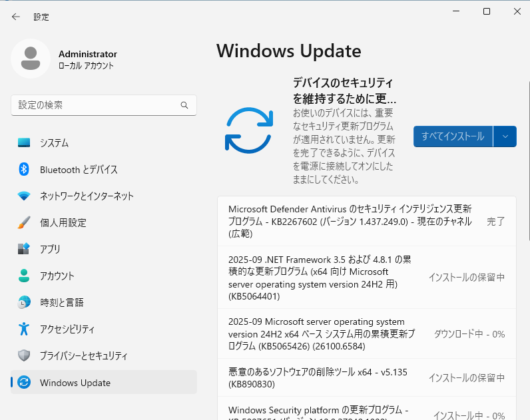Click the System monitor icon in sidebar
This screenshot has height=420, width=530.
[24, 143]
